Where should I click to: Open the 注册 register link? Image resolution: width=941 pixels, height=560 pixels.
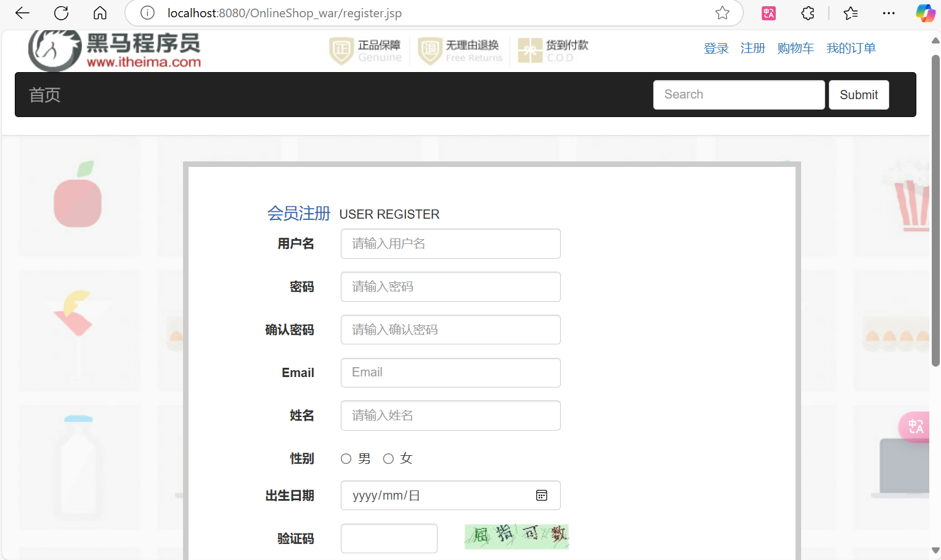(x=752, y=48)
